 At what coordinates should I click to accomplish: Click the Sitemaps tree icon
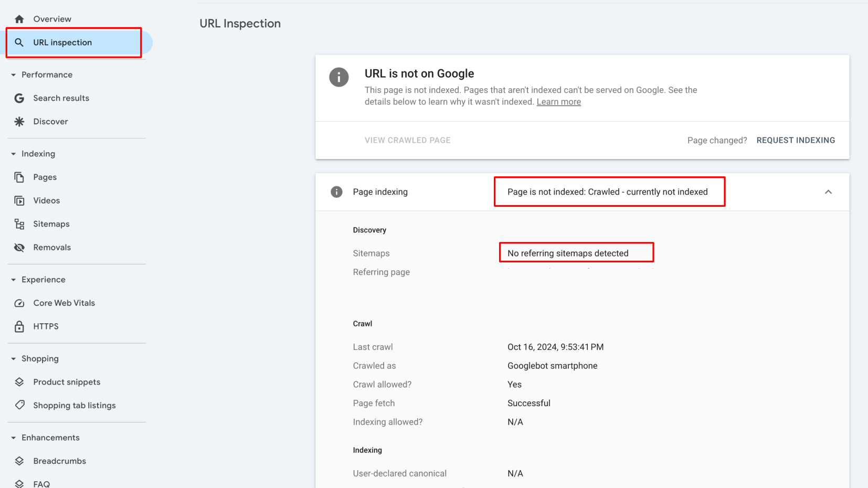coord(19,224)
